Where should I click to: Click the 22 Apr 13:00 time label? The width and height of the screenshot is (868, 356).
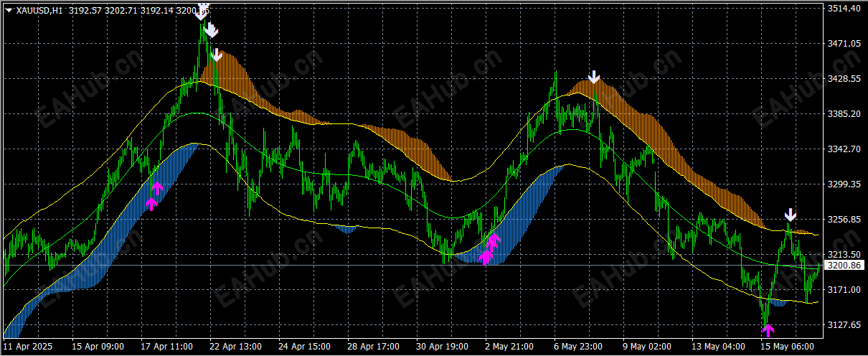[x=236, y=347]
